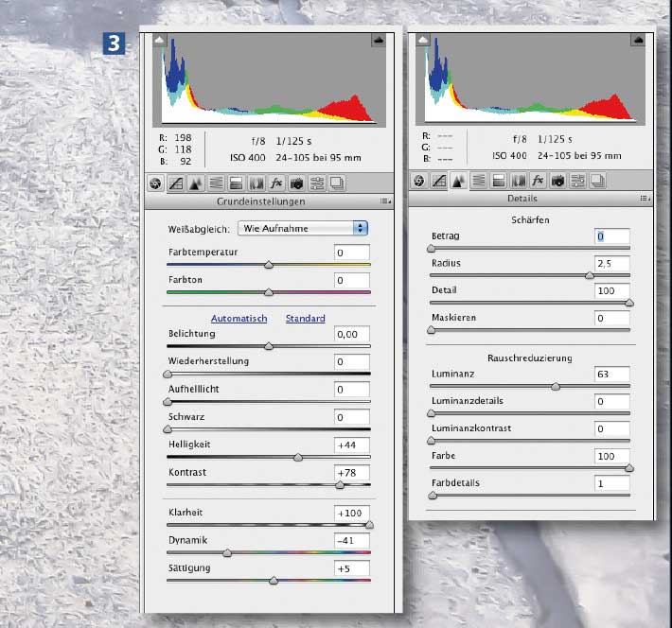Screen dimensions: 672x628
Task: Open Tone Curve tab in Grundeinstellungen panel
Action: click(x=177, y=183)
